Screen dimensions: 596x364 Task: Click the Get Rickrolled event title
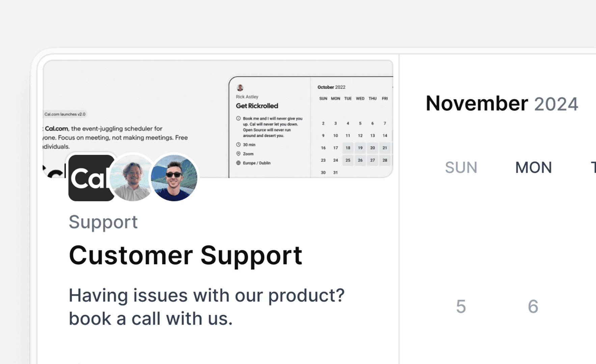pyautogui.click(x=257, y=105)
